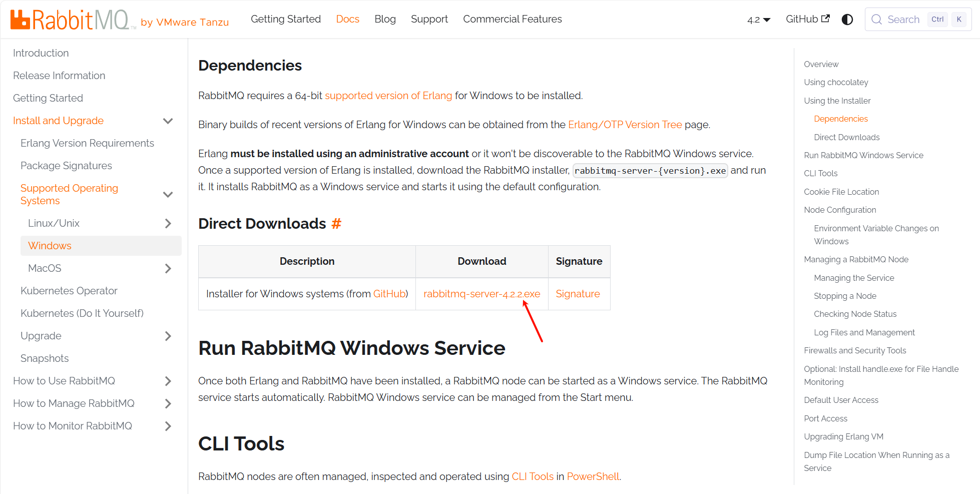This screenshot has height=494, width=980.
Task: Open the 4.2 version dropdown
Action: pyautogui.click(x=759, y=20)
